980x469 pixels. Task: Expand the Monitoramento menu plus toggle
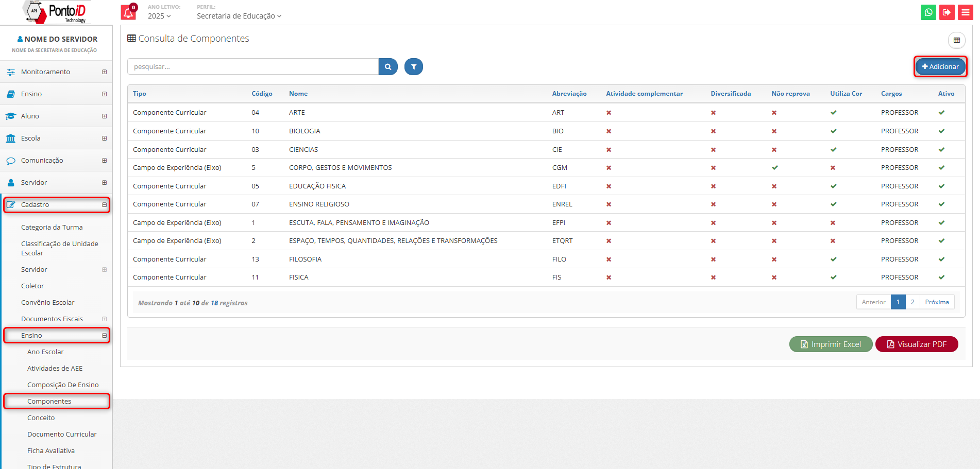pos(104,72)
